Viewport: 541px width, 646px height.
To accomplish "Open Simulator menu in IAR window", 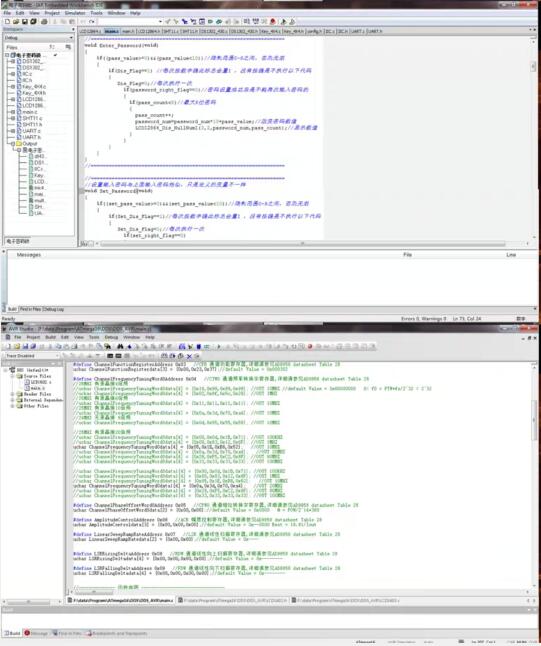I will click(75, 13).
